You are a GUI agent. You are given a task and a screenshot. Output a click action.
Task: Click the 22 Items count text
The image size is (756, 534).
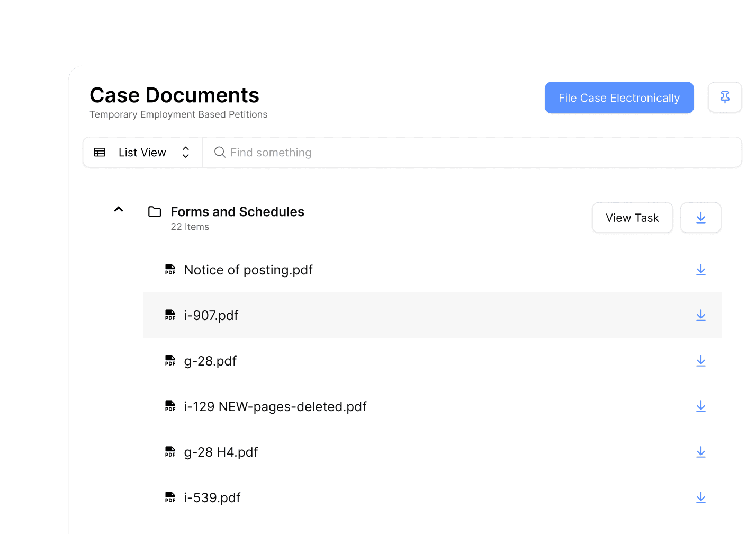(190, 227)
